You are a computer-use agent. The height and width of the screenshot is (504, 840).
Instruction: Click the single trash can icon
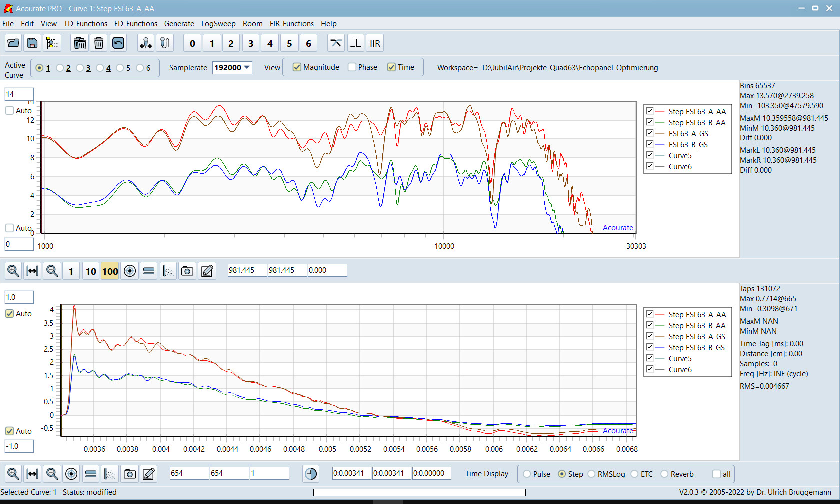point(99,43)
